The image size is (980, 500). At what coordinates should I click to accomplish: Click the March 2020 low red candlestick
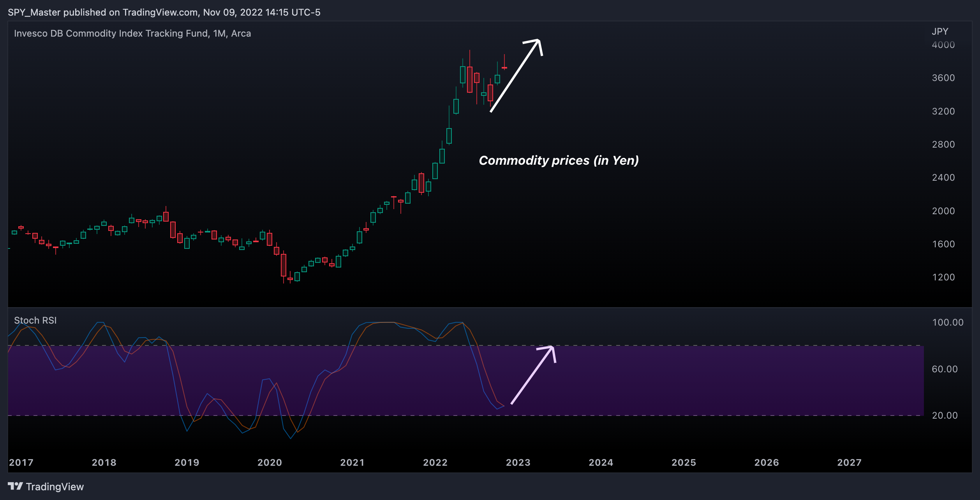coord(284,265)
